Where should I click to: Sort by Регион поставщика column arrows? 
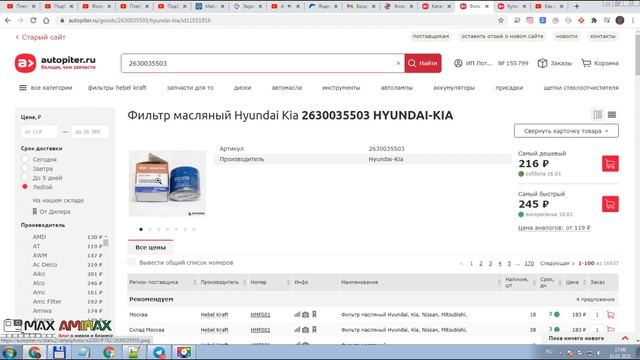195,282
